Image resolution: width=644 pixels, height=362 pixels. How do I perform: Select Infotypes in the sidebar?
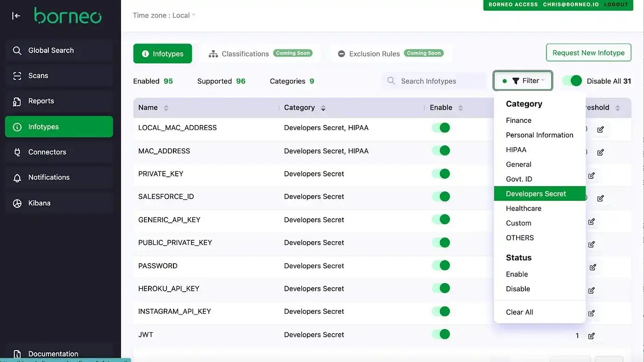coord(59,127)
